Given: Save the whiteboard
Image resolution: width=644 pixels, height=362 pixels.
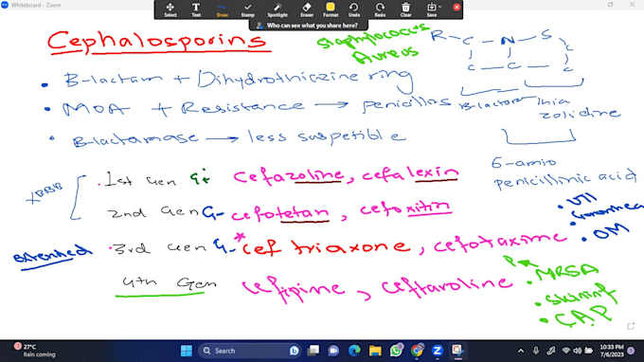Looking at the screenshot, I should point(431,9).
